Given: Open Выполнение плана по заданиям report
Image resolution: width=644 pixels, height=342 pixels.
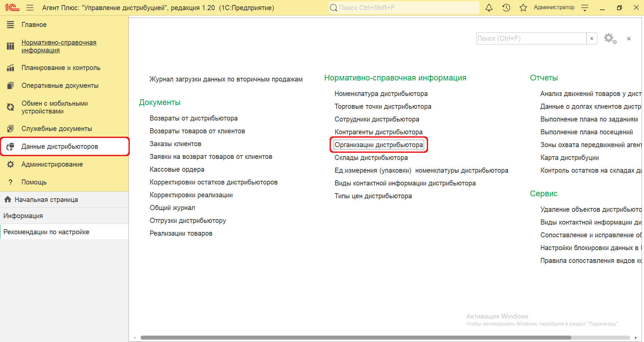Looking at the screenshot, I should (x=589, y=119).
